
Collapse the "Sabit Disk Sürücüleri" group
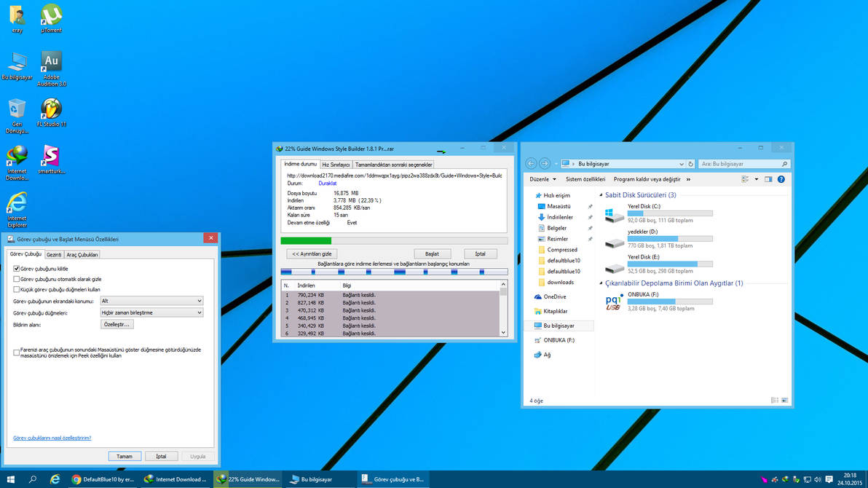pyautogui.click(x=601, y=195)
